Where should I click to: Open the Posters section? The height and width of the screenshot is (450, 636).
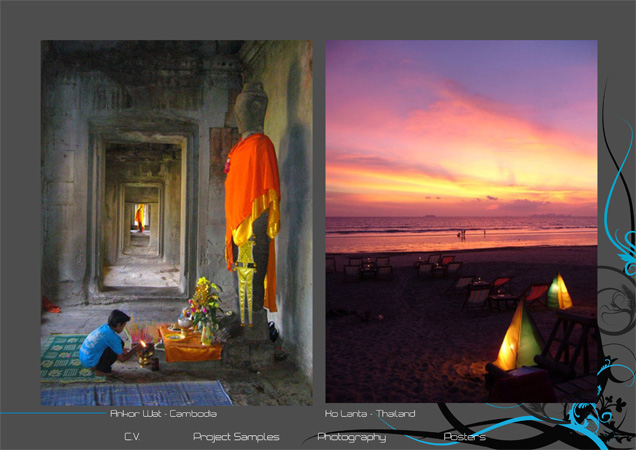tap(464, 437)
